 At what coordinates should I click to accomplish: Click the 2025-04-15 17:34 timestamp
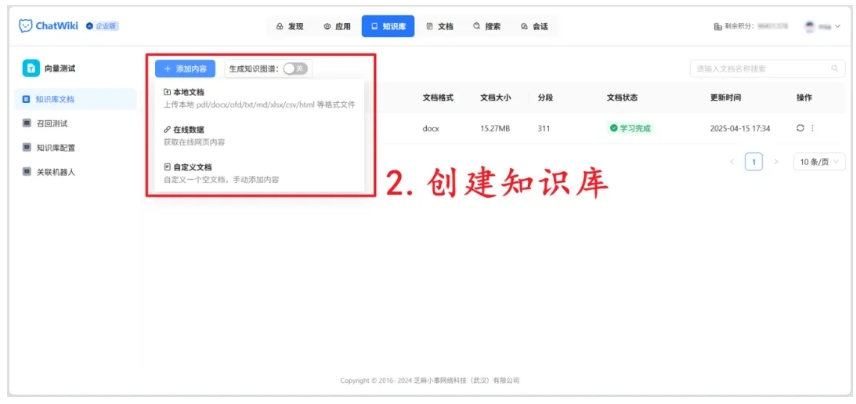[x=740, y=129]
